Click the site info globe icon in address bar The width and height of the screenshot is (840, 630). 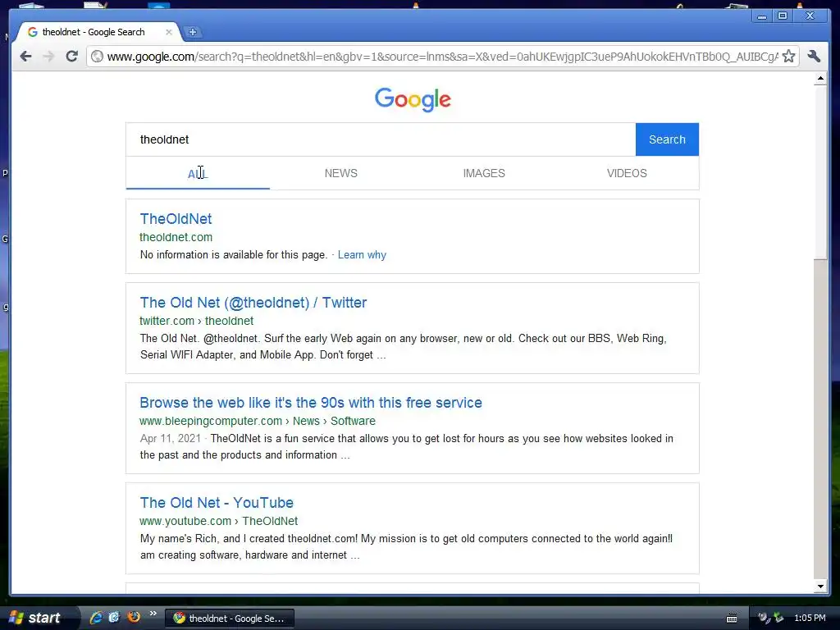(x=97, y=57)
